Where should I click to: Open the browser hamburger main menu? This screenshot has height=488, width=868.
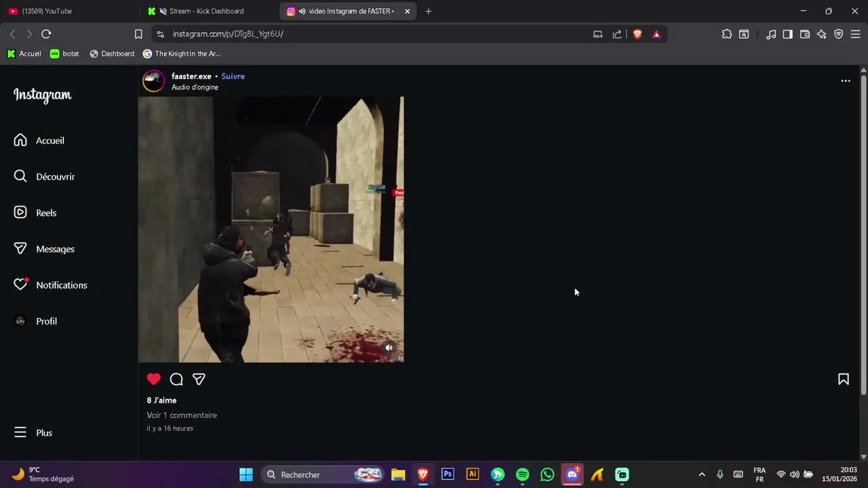(855, 34)
